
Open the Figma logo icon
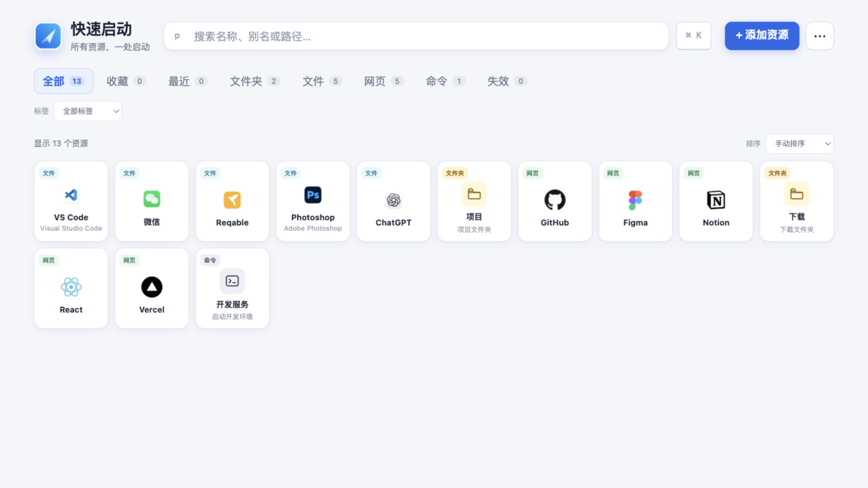tap(635, 200)
